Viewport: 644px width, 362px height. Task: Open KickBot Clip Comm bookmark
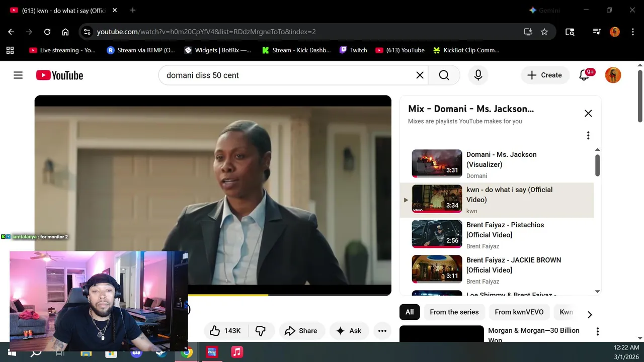pos(466,50)
